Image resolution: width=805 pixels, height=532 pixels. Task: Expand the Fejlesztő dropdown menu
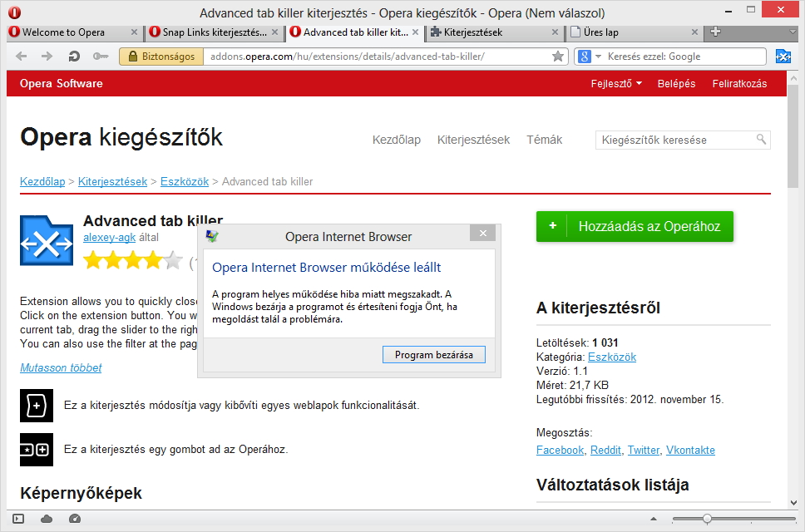tap(616, 83)
